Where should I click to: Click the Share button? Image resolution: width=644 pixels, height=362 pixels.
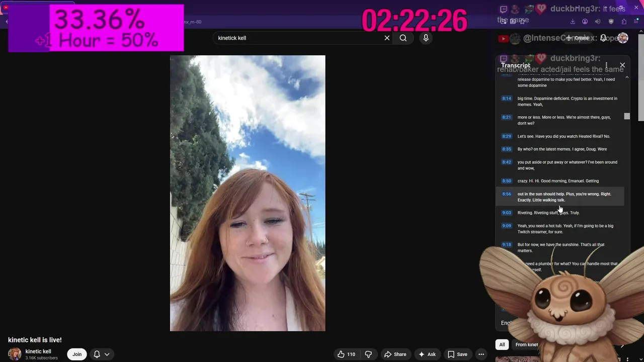point(395,354)
